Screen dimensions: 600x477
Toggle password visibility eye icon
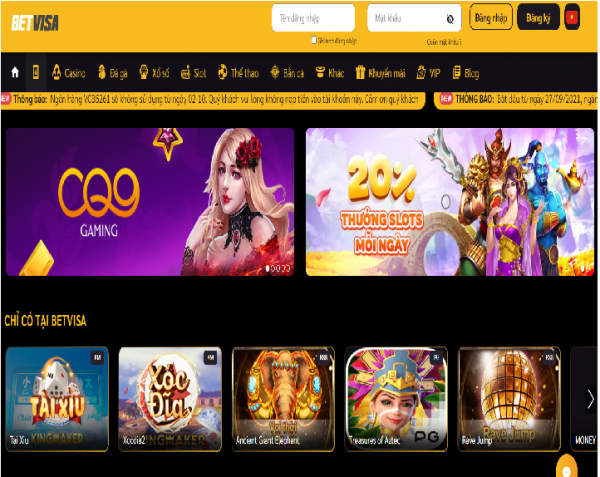coord(450,19)
